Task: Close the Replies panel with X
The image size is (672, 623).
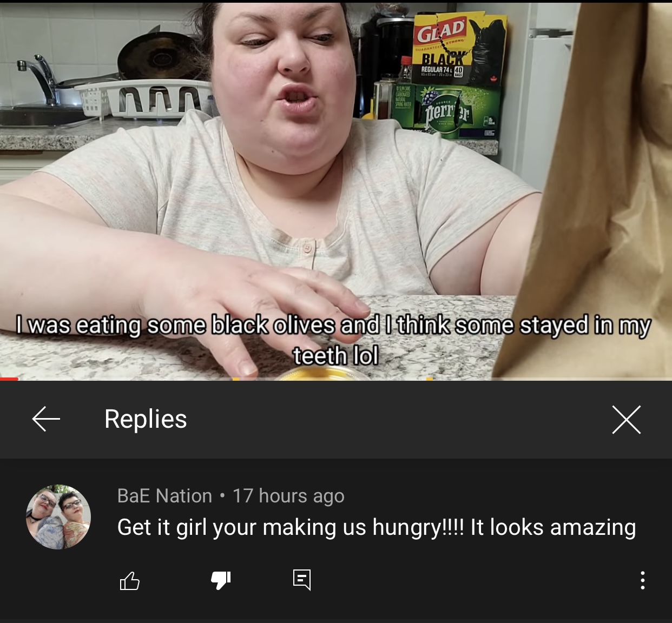Action: click(627, 420)
